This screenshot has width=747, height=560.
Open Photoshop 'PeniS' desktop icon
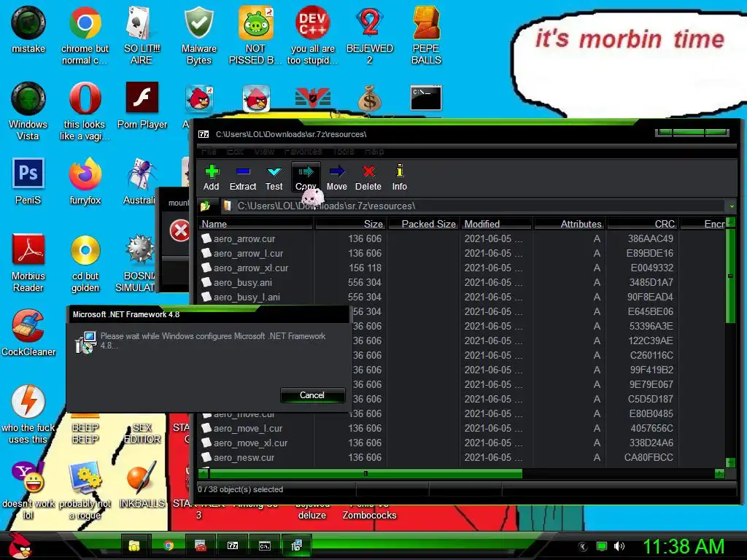28,181
